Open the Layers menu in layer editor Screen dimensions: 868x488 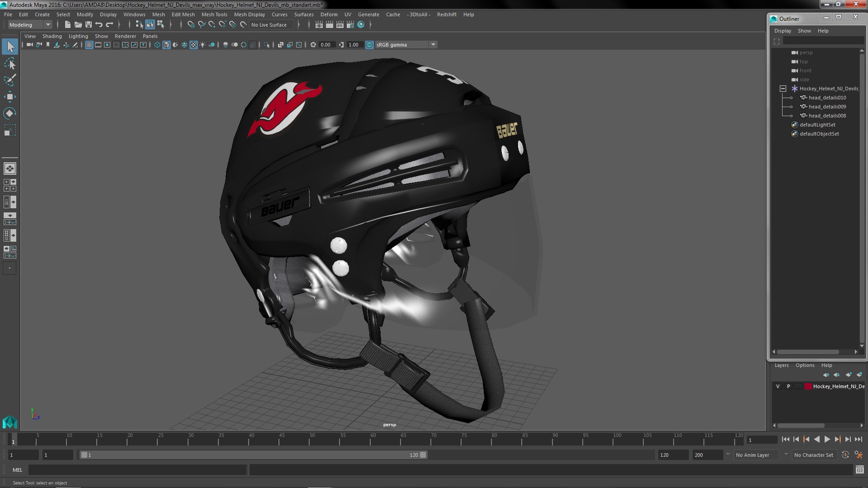click(782, 365)
